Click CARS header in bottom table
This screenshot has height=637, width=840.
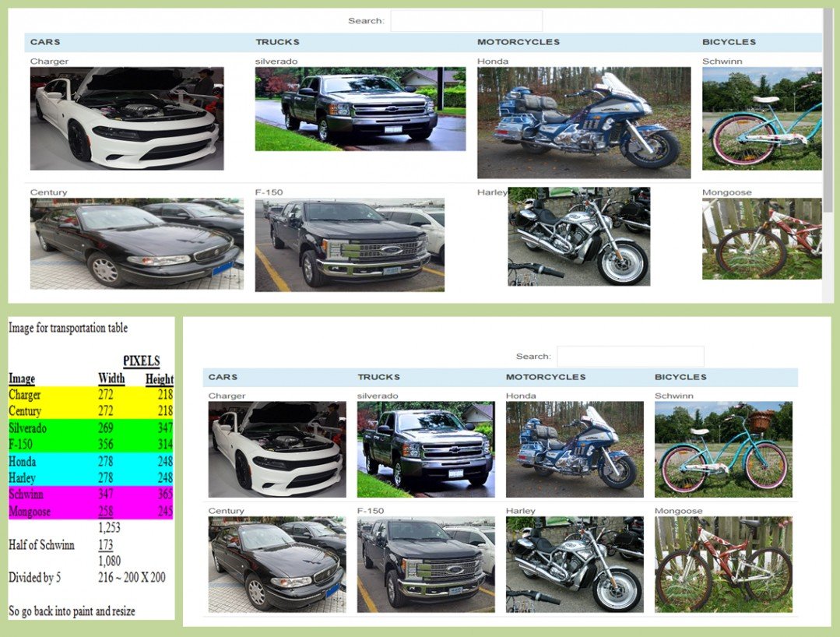[x=223, y=377]
